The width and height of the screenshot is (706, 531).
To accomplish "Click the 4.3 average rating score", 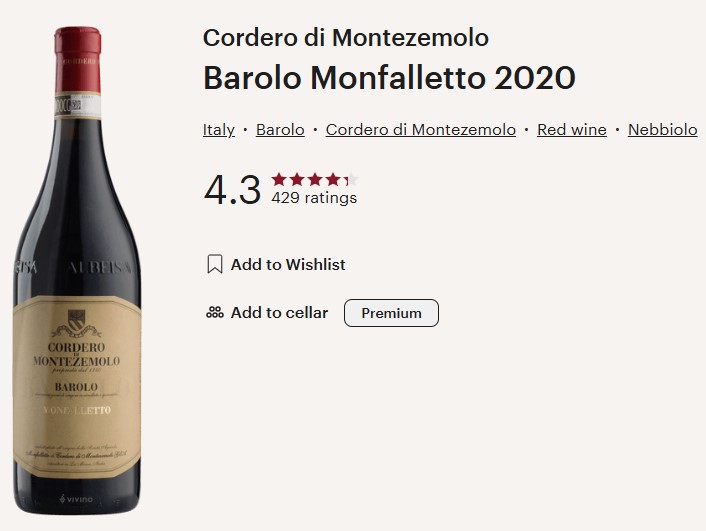I will tap(232, 189).
